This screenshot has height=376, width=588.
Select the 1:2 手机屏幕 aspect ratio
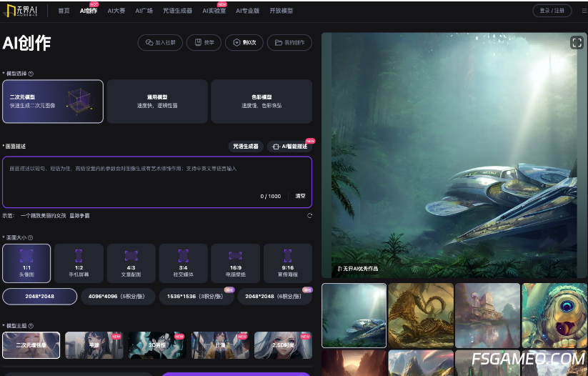(x=79, y=264)
